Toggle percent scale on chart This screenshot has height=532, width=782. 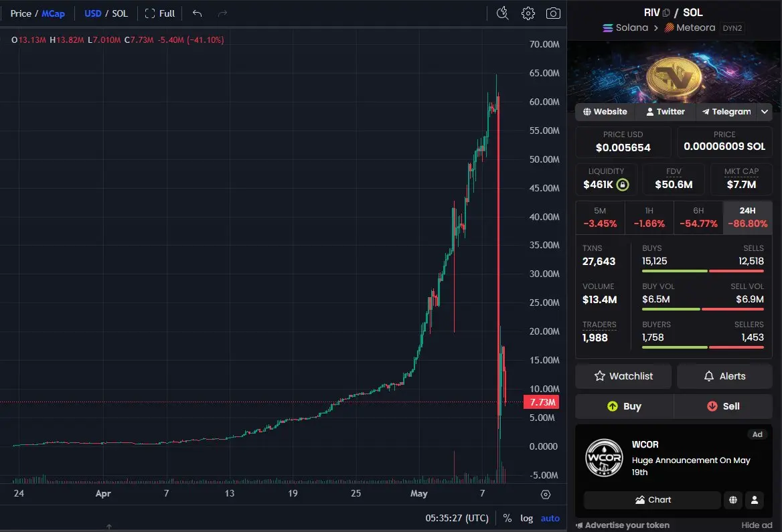507,518
